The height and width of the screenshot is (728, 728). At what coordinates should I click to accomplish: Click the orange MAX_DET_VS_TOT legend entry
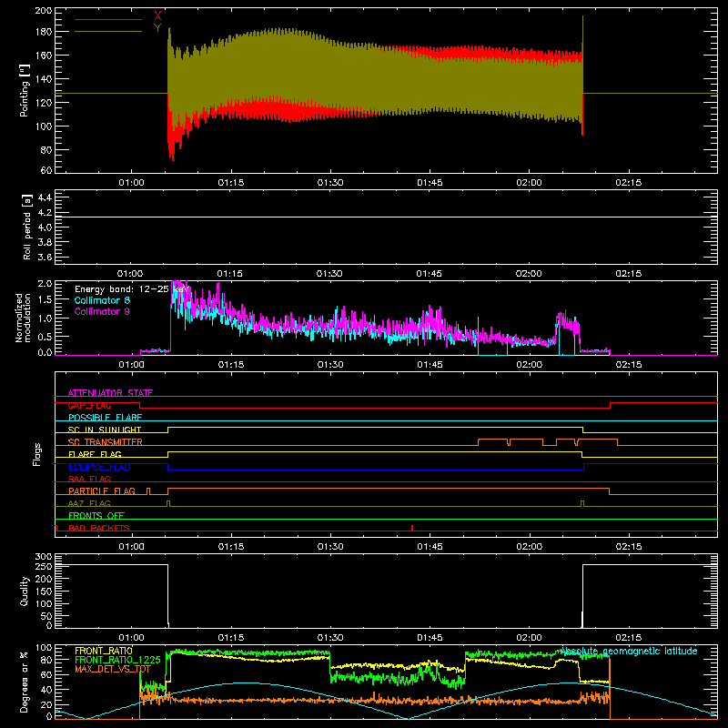pyautogui.click(x=113, y=669)
